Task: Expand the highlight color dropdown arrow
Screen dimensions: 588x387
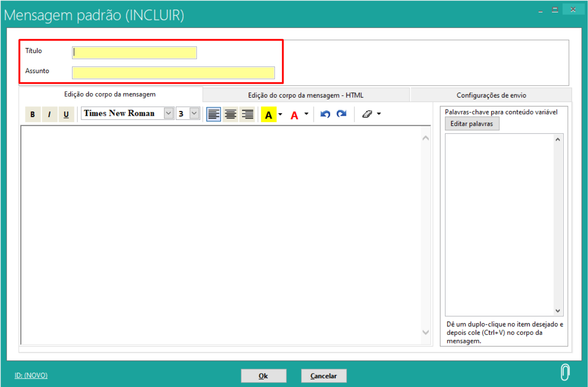Action: click(x=280, y=114)
